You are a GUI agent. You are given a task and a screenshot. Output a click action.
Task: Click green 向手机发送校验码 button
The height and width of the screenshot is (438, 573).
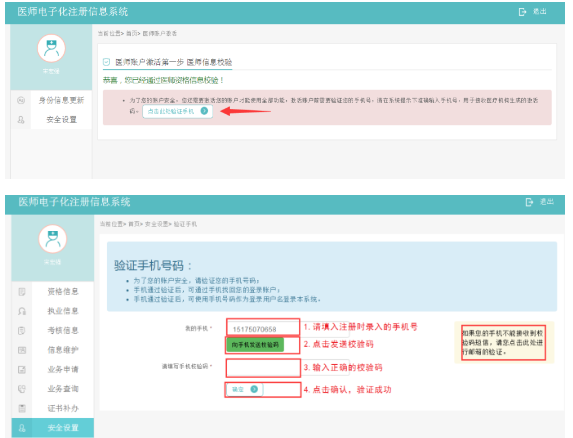point(255,344)
